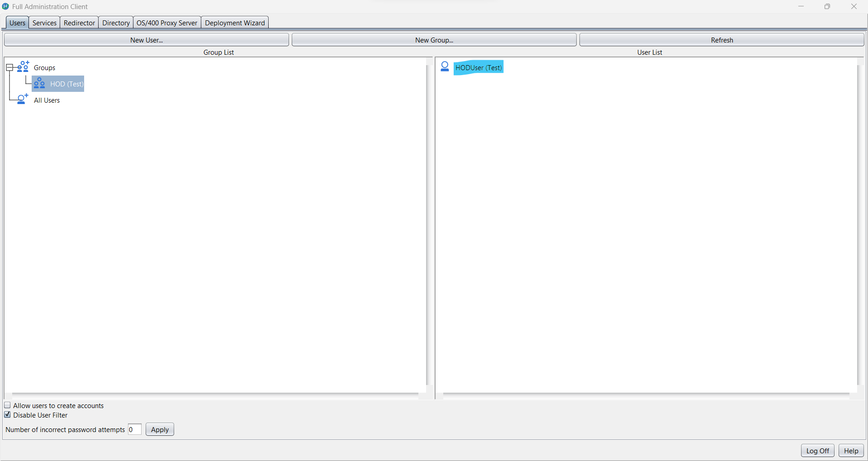
Task: Click the incorrect password attempts field
Action: pyautogui.click(x=134, y=429)
